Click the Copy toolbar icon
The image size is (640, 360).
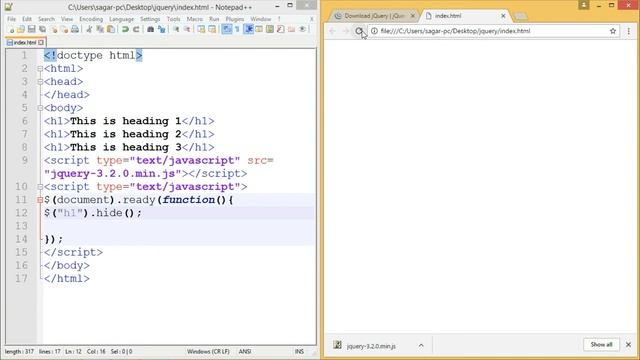click(100, 29)
